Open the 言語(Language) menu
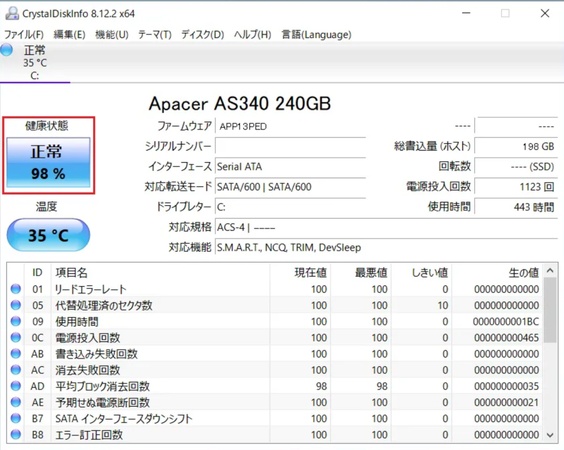 pos(317,35)
